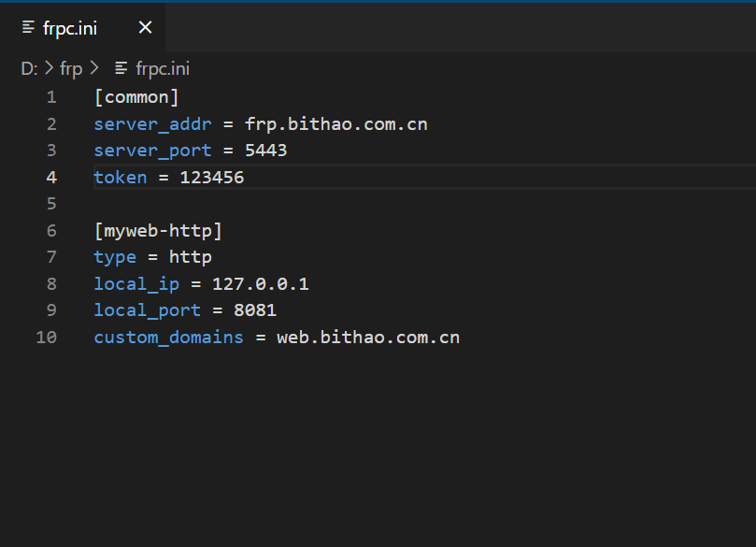The width and height of the screenshot is (756, 547).
Task: Close the frpc.ini editor tab
Action: pyautogui.click(x=145, y=27)
